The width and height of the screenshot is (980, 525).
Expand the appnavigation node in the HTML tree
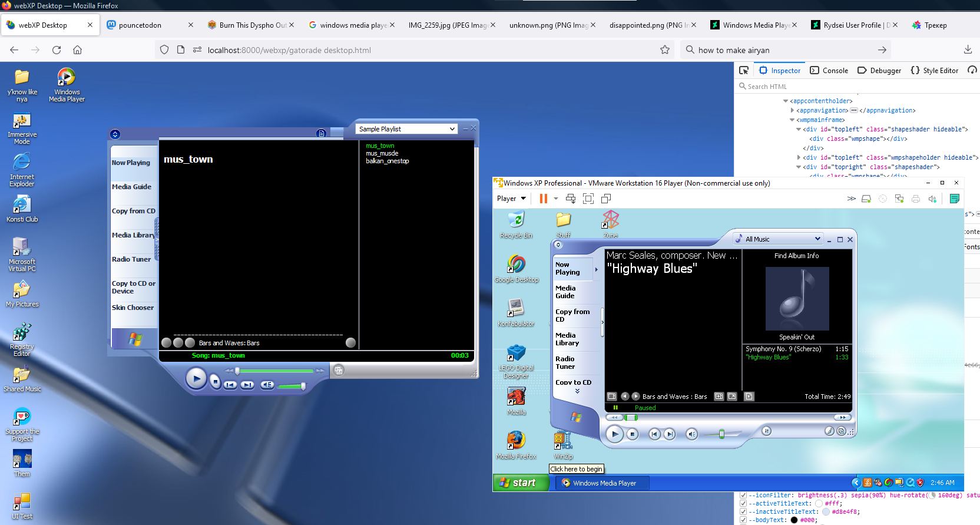792,111
